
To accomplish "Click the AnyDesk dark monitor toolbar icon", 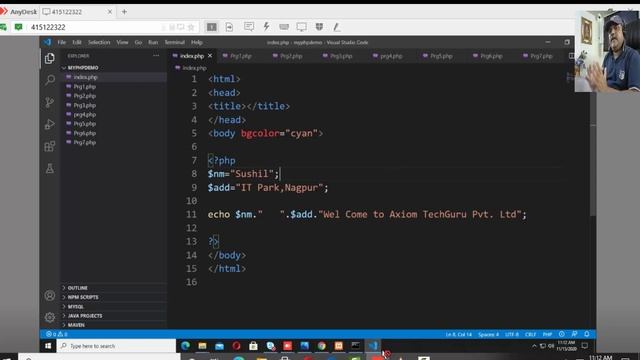I will (211, 27).
